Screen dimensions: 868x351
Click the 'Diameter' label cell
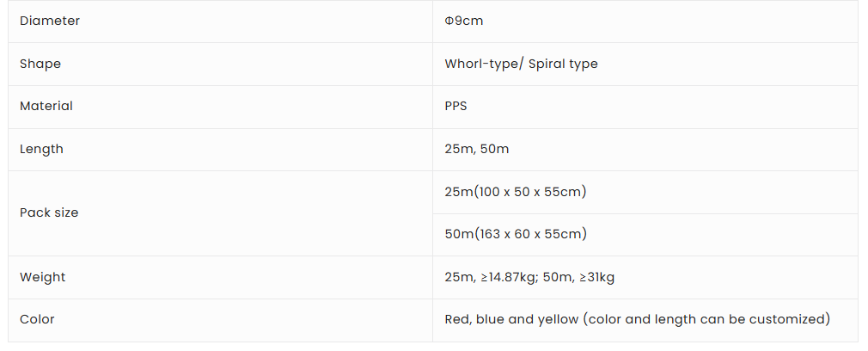(x=50, y=21)
